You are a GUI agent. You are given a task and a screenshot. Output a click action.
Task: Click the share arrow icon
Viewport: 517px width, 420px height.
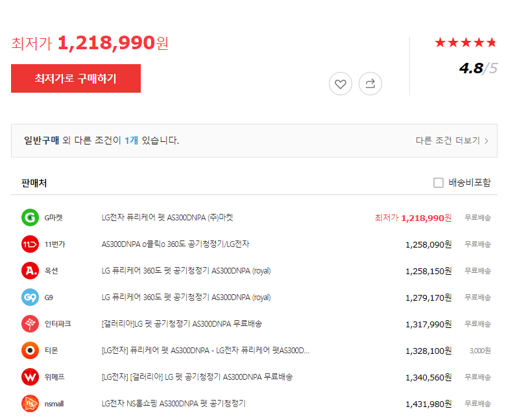(x=370, y=84)
